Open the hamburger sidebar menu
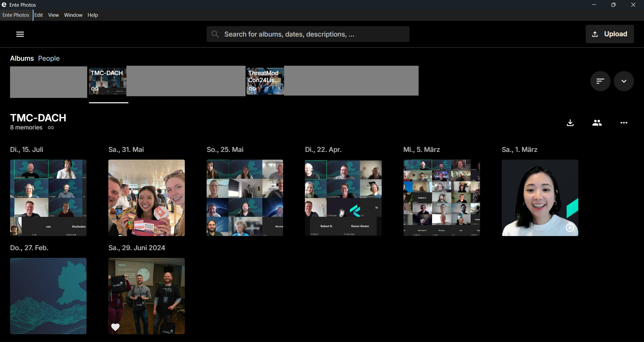Image resolution: width=644 pixels, height=342 pixels. pyautogui.click(x=20, y=34)
